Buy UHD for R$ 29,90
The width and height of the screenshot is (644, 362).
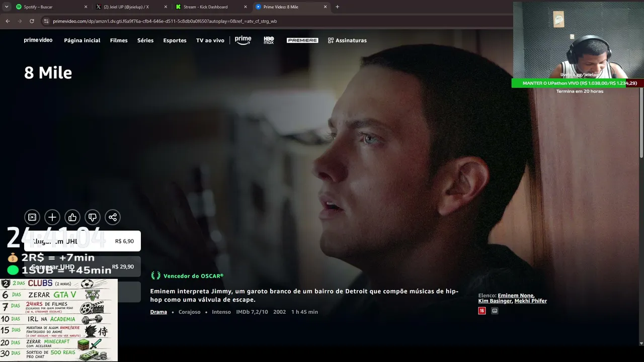pos(83,266)
